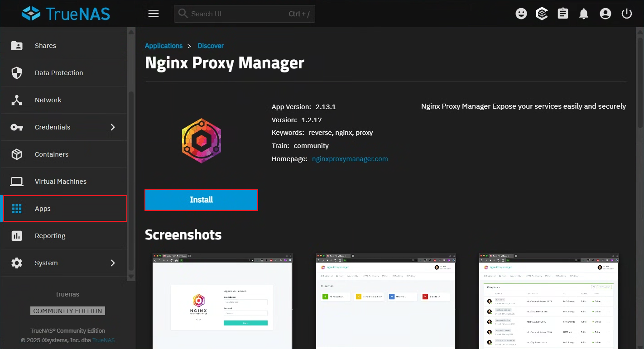
Task: Click the Network topology icon
Action: (x=17, y=100)
